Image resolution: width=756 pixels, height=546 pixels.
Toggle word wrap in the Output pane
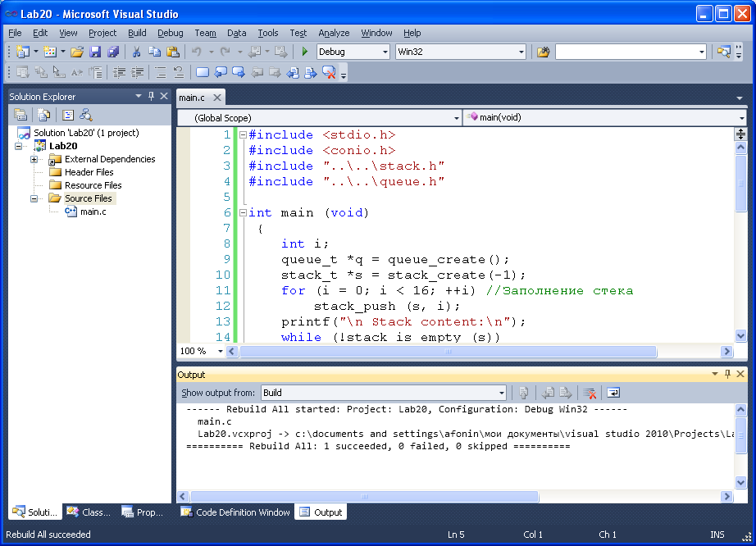[x=613, y=393]
